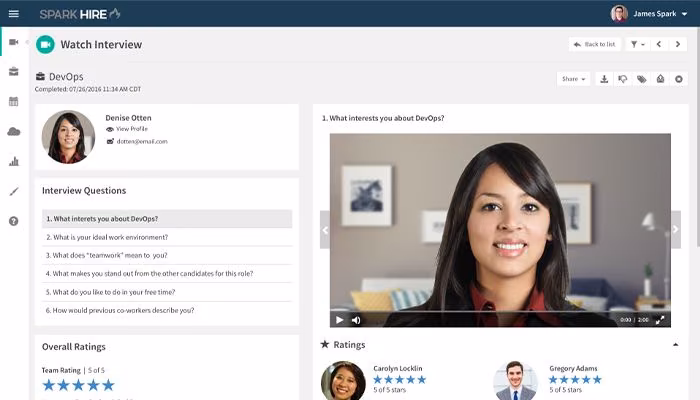This screenshot has width=700, height=400.
Task: Click the star icon next to Ratings
Action: 325,344
